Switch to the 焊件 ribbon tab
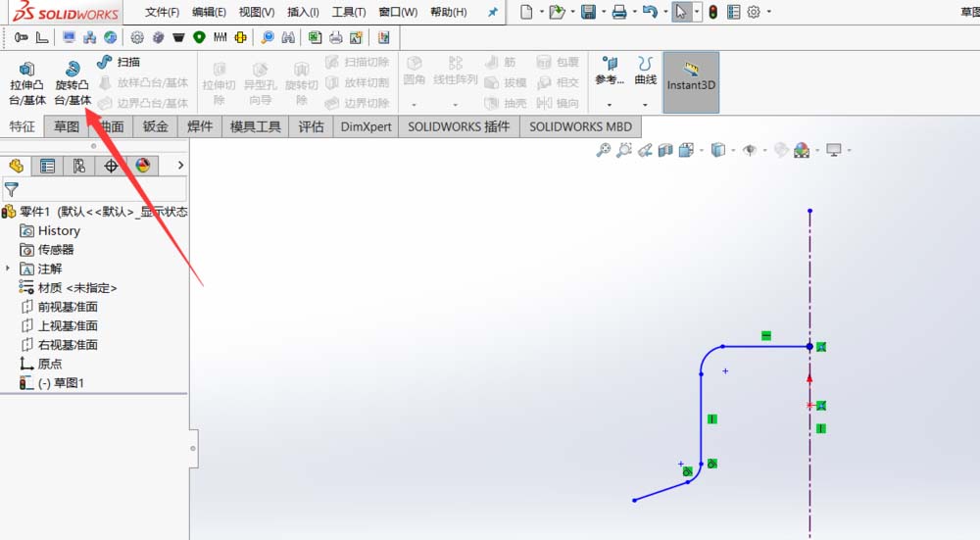The height and width of the screenshot is (540, 980). point(199,126)
